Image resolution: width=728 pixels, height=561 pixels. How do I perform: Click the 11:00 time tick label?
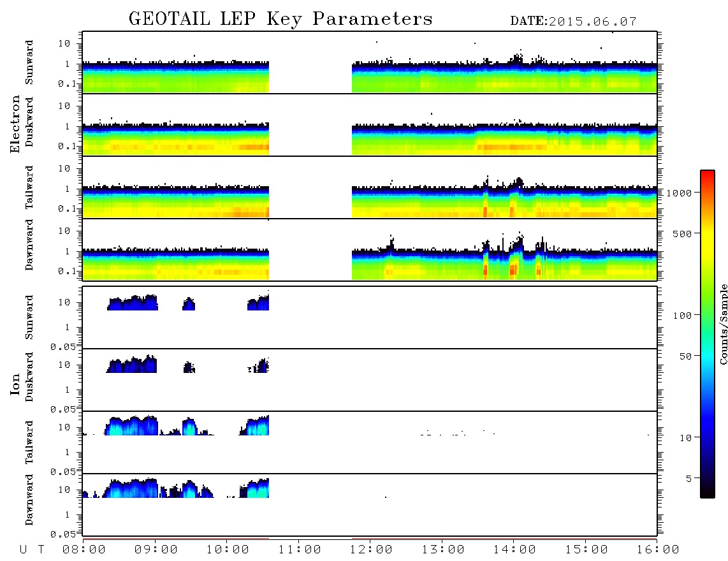coord(300,550)
